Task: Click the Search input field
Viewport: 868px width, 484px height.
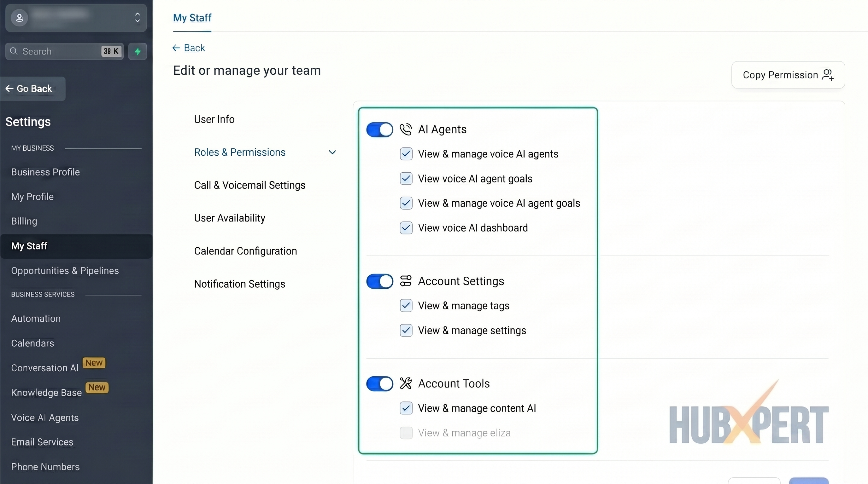Action: point(65,51)
